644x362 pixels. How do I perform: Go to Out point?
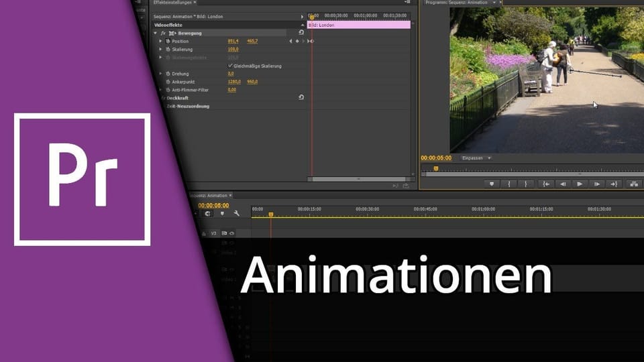tap(614, 184)
